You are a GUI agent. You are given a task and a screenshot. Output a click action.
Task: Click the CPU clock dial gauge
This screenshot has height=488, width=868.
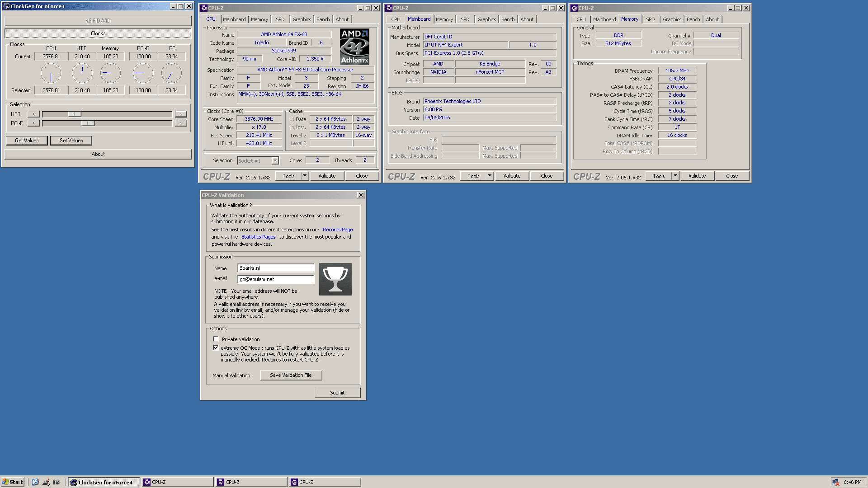[x=51, y=73]
